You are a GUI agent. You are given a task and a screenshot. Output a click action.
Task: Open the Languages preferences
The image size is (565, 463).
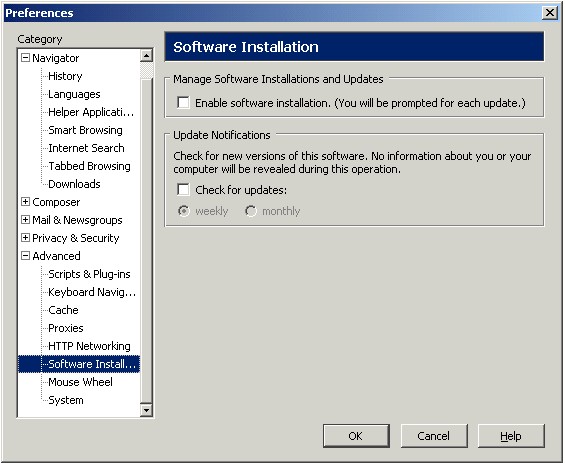(74, 94)
